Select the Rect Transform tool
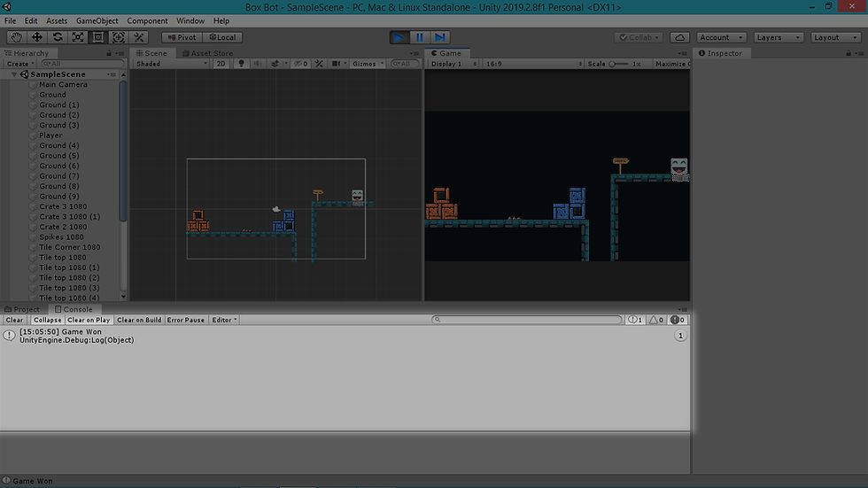 (98, 37)
